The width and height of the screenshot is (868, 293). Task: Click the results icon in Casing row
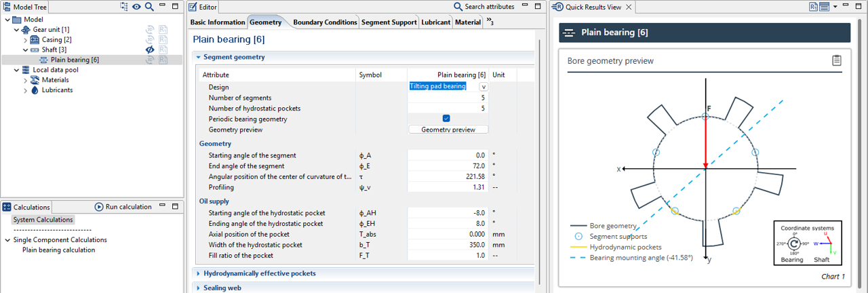point(163,40)
